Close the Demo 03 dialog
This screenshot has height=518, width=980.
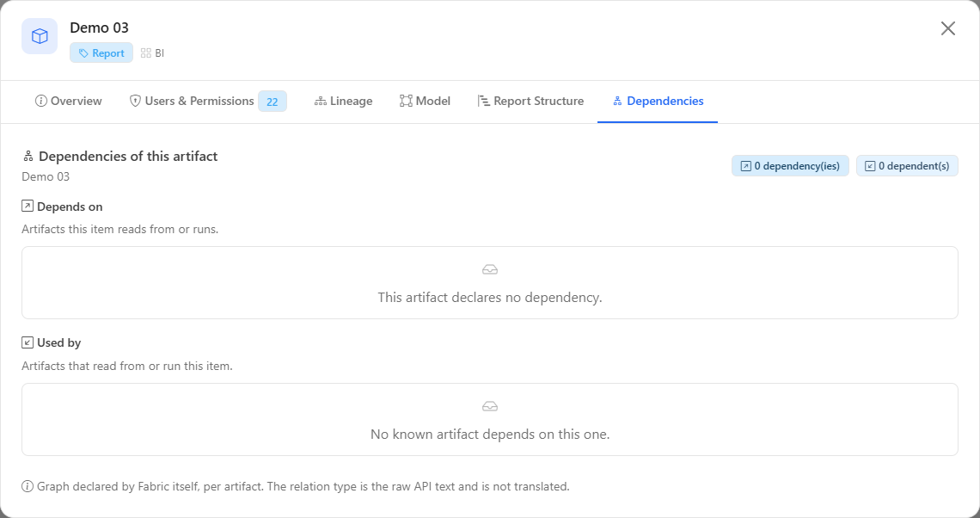pyautogui.click(x=948, y=28)
